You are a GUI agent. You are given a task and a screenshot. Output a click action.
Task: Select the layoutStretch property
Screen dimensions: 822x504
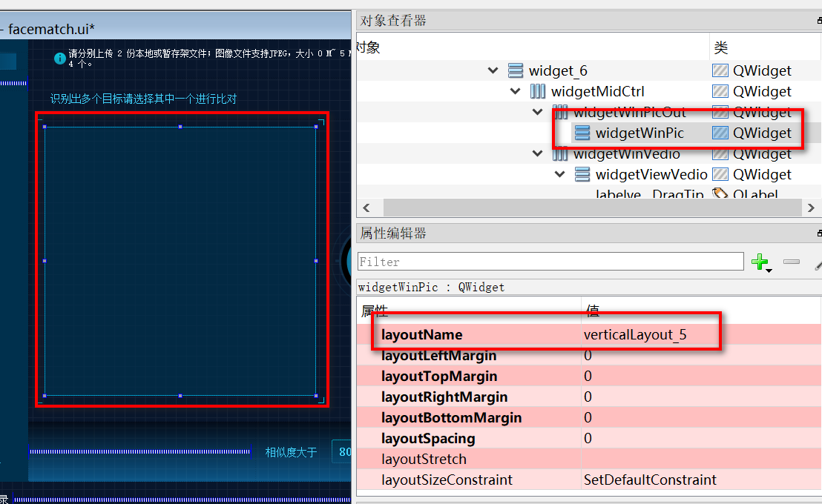589,459
